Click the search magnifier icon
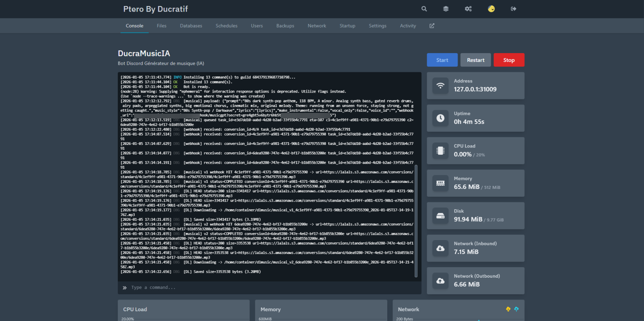The image size is (644, 321). pyautogui.click(x=424, y=9)
